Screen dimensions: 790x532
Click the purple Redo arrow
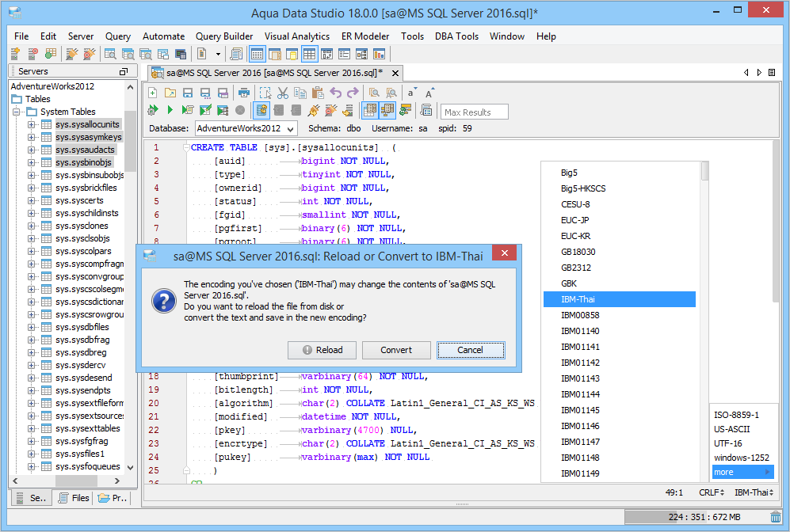(x=353, y=93)
